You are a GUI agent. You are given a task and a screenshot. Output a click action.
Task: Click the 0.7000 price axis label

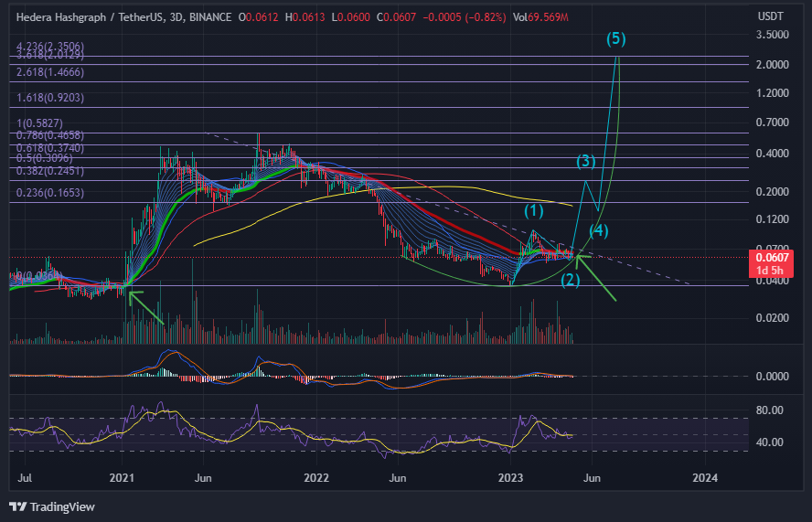(x=772, y=123)
